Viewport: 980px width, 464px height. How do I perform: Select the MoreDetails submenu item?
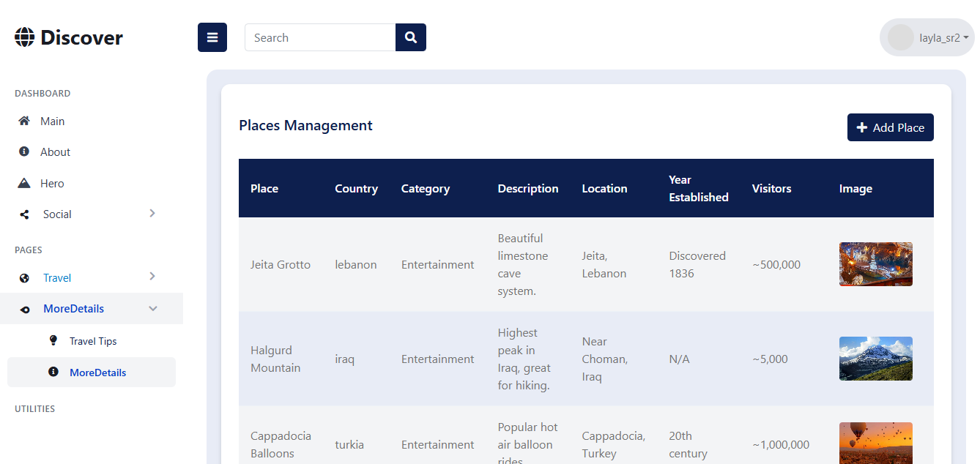(x=97, y=373)
